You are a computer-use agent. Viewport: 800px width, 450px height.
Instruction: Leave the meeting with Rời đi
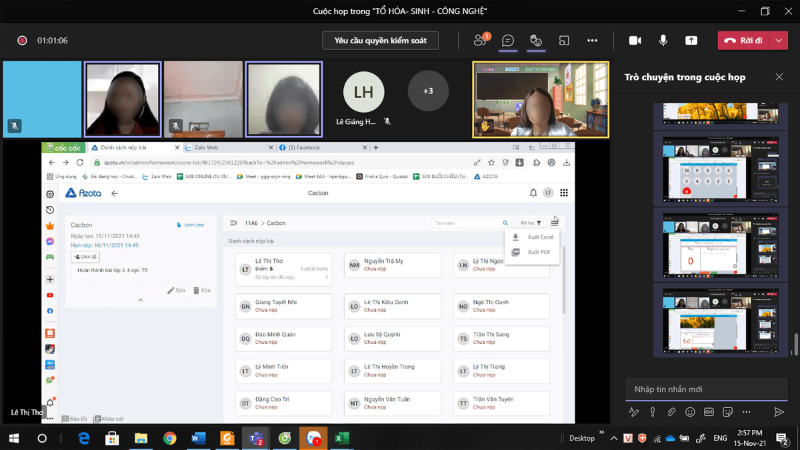[743, 40]
